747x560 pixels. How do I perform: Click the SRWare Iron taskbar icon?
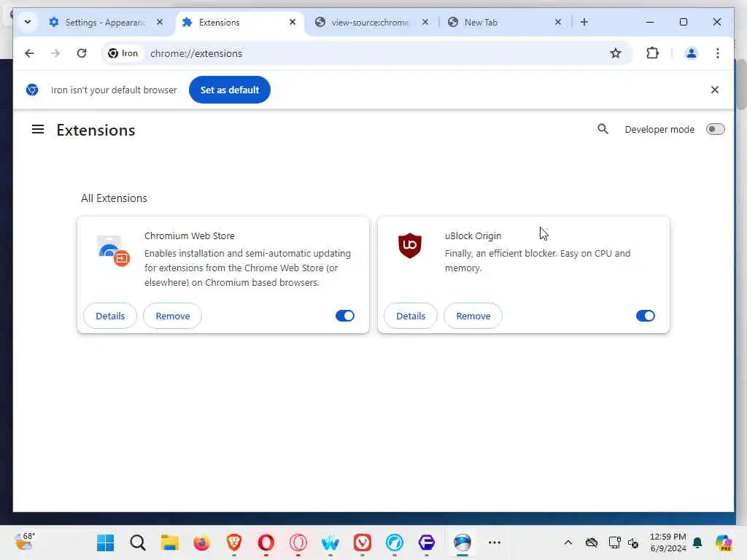pos(462,542)
